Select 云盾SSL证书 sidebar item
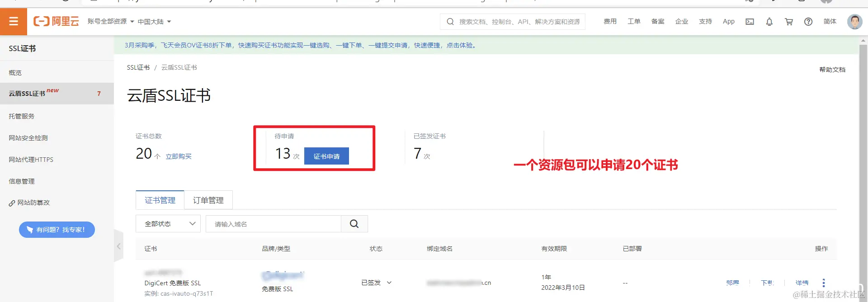Viewport: 868px width, 302px height. (x=57, y=94)
